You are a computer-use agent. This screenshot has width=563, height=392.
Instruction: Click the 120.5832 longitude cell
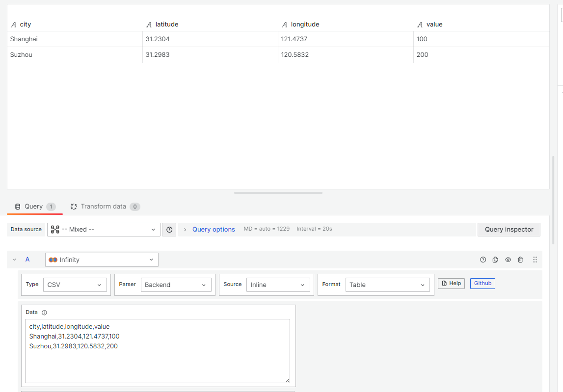pos(346,55)
